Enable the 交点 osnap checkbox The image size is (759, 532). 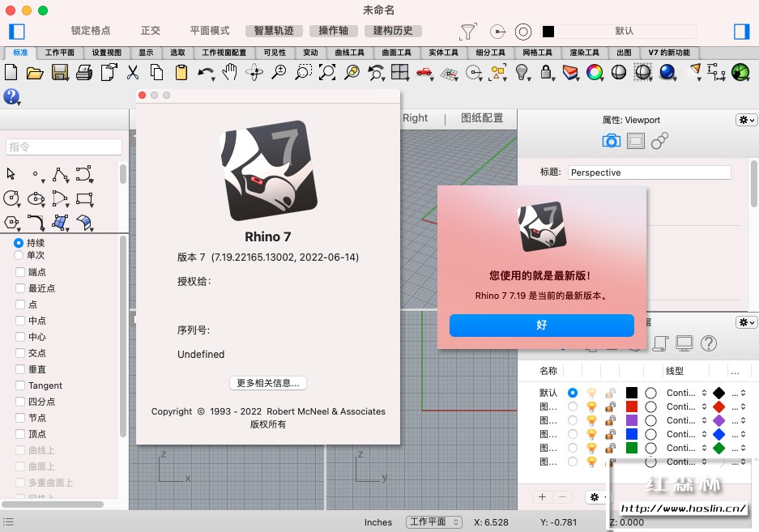[20, 353]
